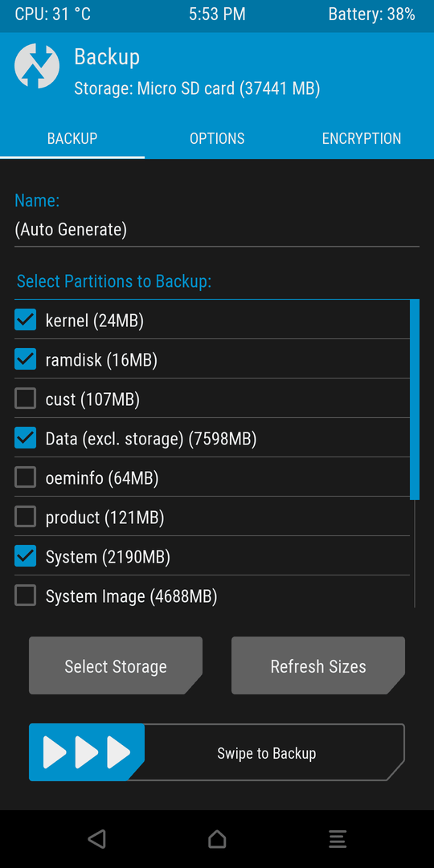The height and width of the screenshot is (868, 434).
Task: Tap the home navigation icon
Action: (217, 839)
